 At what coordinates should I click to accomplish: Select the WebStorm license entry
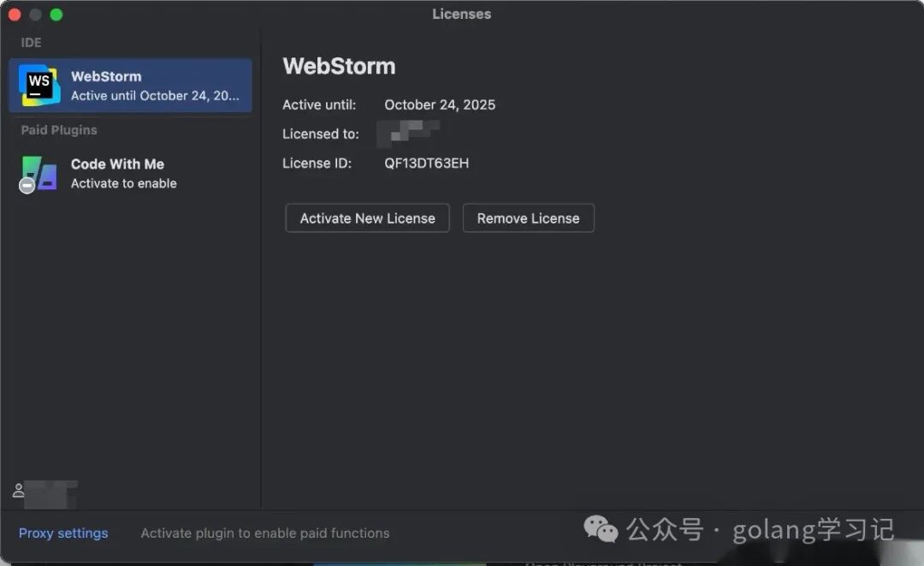click(130, 86)
